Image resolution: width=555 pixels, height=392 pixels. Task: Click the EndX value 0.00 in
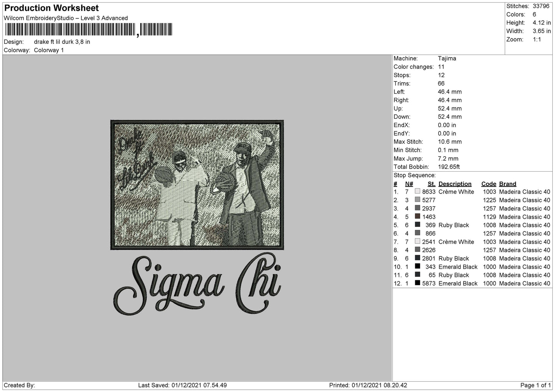pyautogui.click(x=447, y=125)
